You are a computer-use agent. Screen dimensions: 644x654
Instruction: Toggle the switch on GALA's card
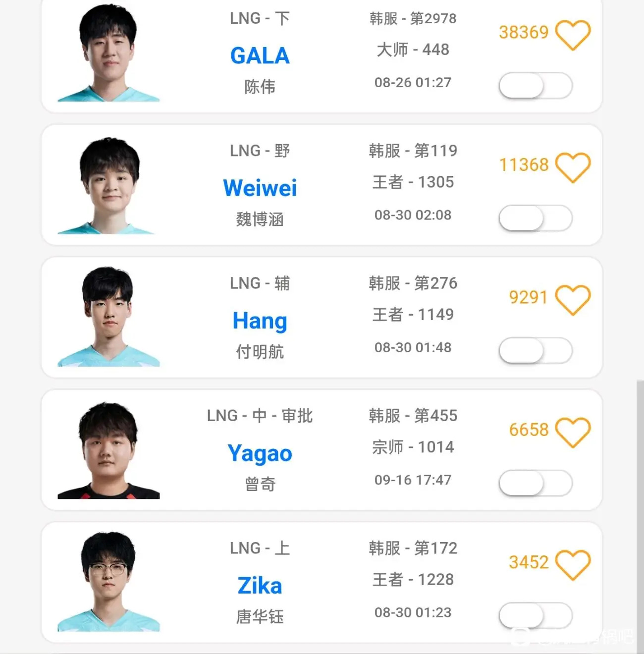coord(536,86)
